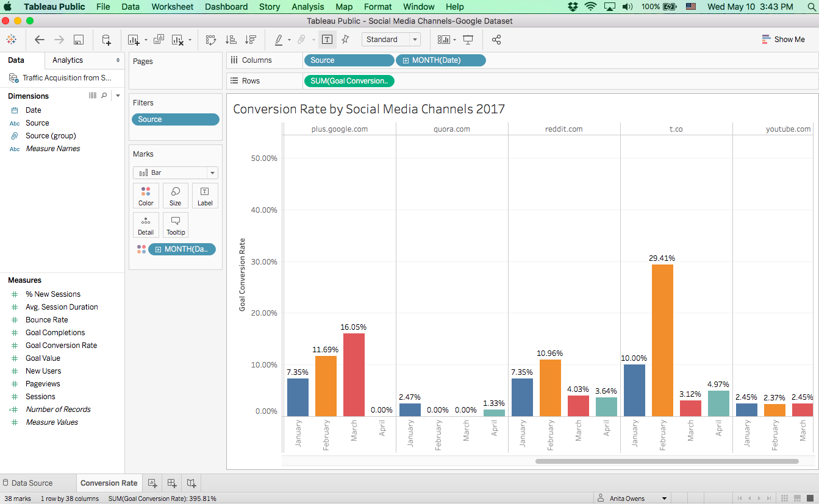This screenshot has width=819, height=504.
Task: Select the Bounce Rate measure
Action: click(47, 320)
